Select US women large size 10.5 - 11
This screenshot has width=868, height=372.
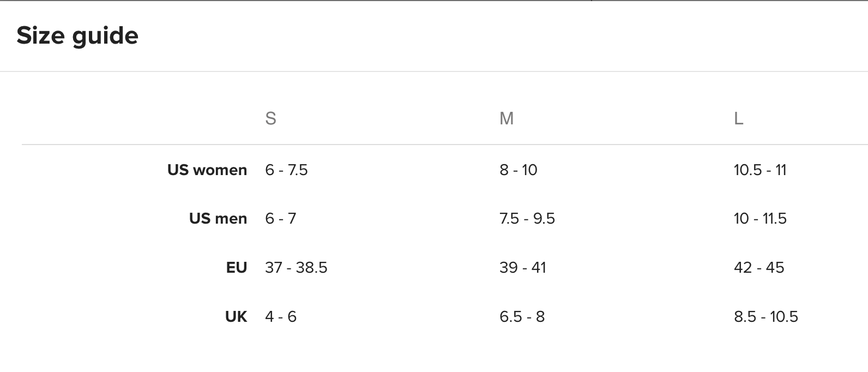tap(760, 170)
